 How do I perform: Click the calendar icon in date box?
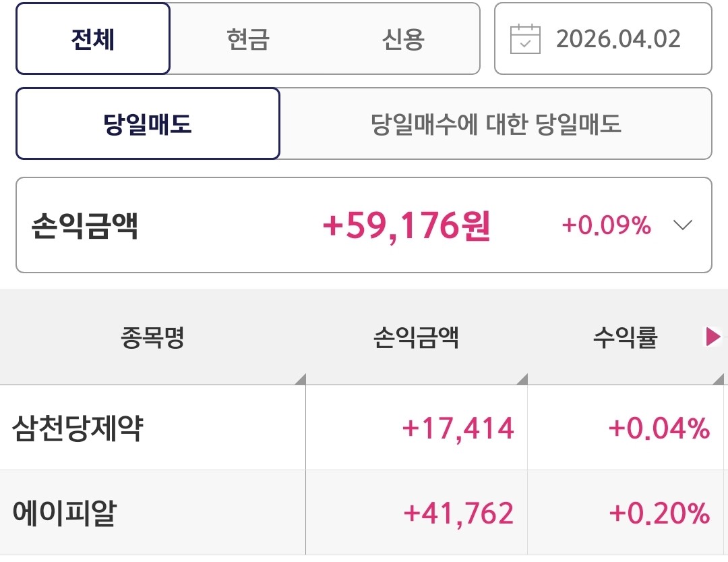[526, 39]
